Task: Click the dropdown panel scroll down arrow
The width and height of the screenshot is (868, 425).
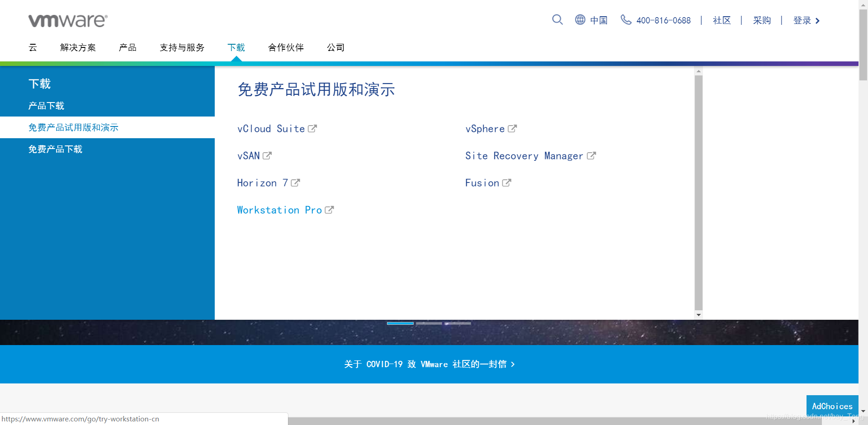Action: click(698, 315)
